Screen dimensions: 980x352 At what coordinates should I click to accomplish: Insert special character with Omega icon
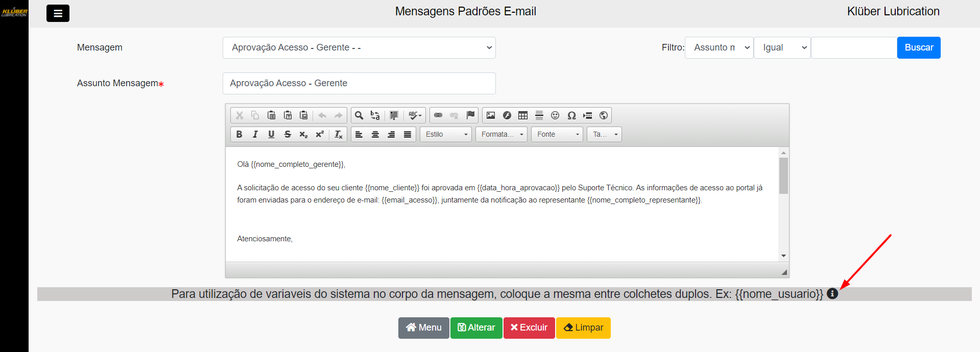[x=571, y=115]
